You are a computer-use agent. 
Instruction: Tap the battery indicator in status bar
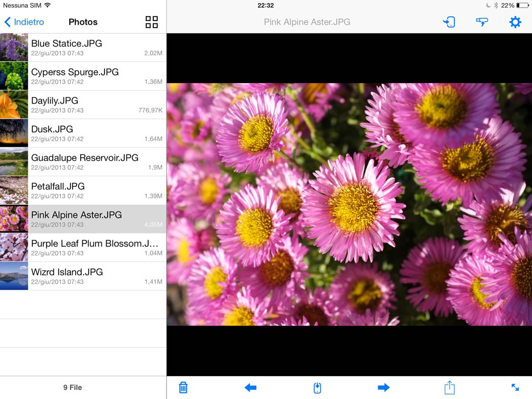point(522,6)
